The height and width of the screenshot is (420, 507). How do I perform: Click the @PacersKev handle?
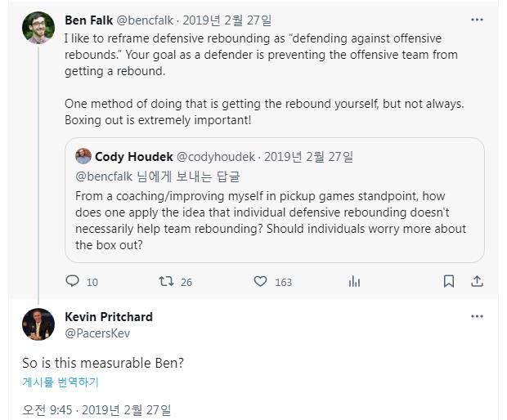pyautogui.click(x=97, y=333)
